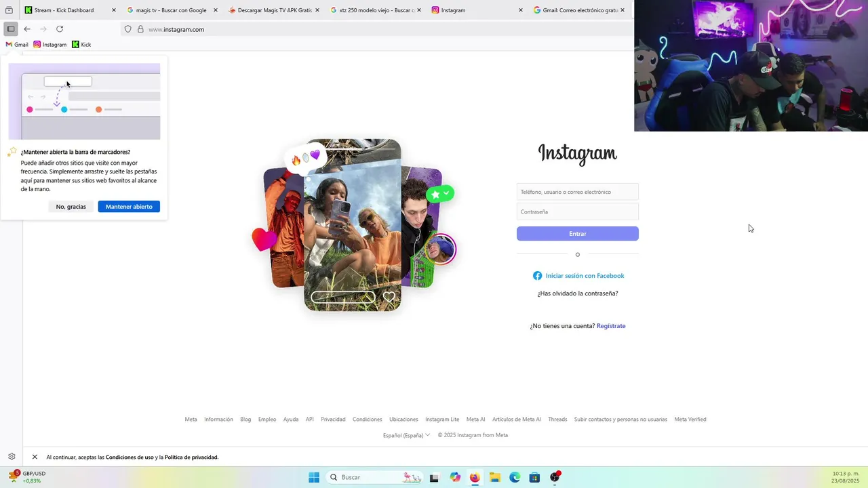This screenshot has height=488, width=868.
Task: Switch to magis tv Google search tab
Action: (171, 10)
